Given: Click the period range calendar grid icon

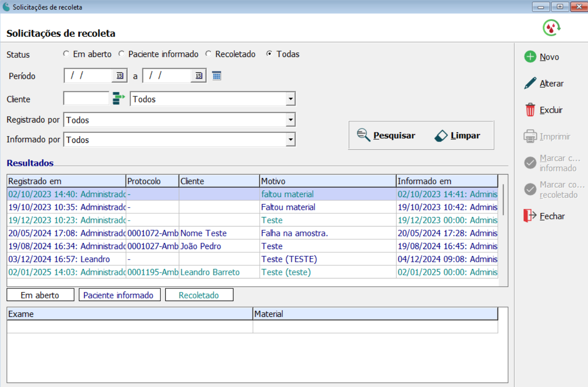Looking at the screenshot, I should (217, 76).
